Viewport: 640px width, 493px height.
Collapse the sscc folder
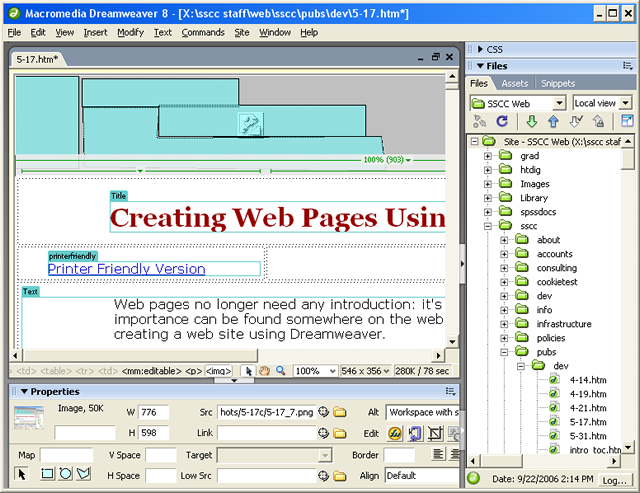pyautogui.click(x=487, y=226)
